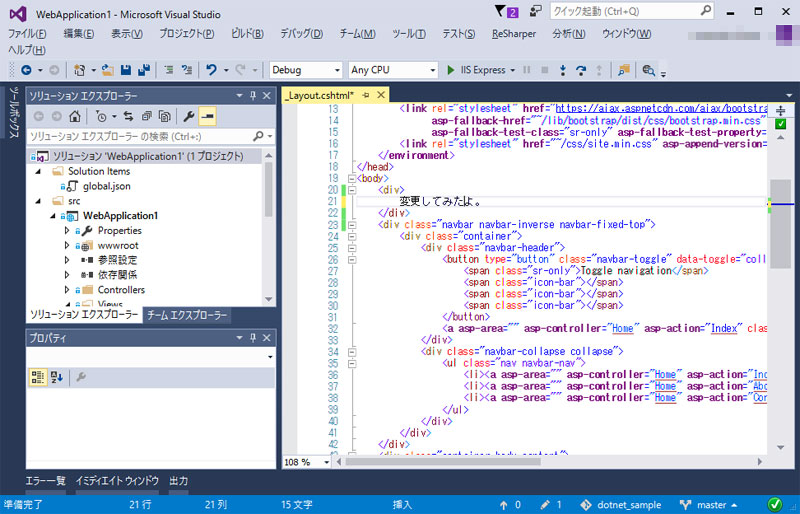Open IIS Express dropdown arrow
Viewport: 800px width, 514px height.
(x=512, y=70)
